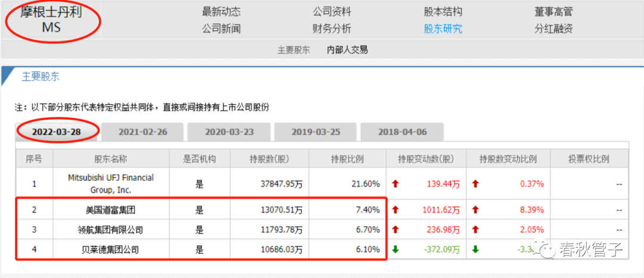Open 分红融资 page
Image resolution: width=644 pixels, height=278 pixels.
click(553, 29)
